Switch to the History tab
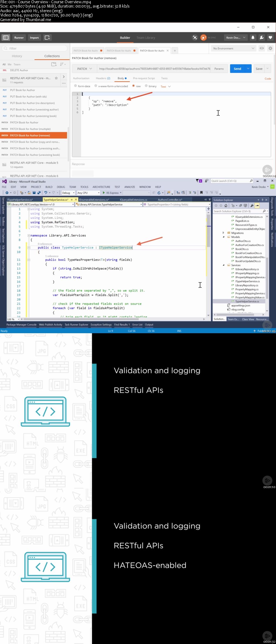 coord(17,56)
